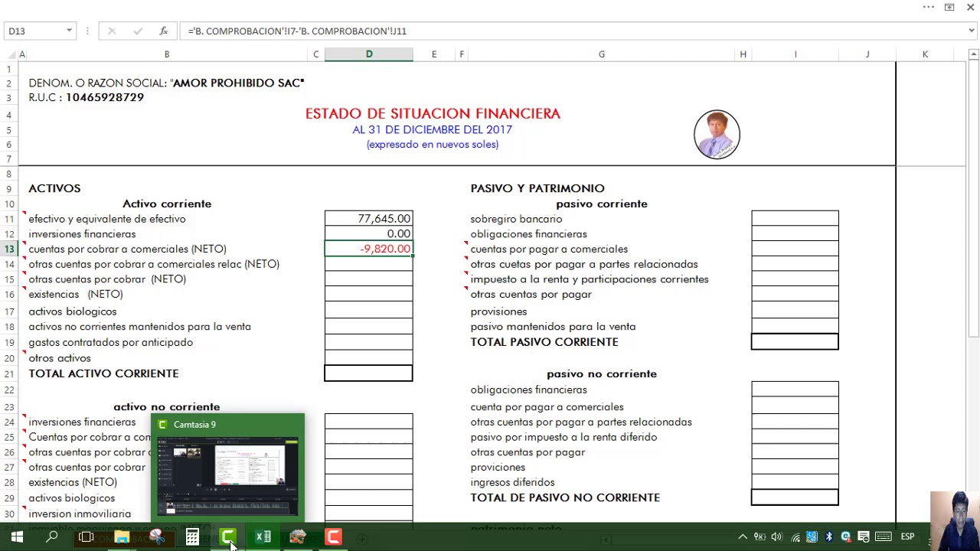Select cell showing -9,820.00
980x551 pixels.
point(369,249)
